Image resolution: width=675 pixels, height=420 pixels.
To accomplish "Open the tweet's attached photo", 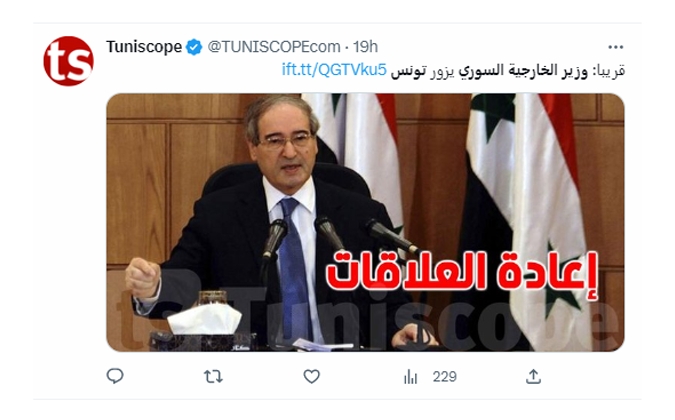I will tap(365, 222).
